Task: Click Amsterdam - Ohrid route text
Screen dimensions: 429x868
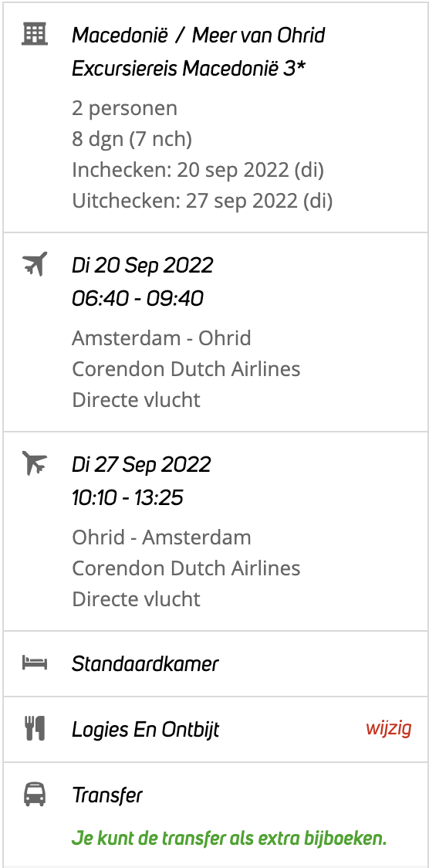Action: point(161,337)
